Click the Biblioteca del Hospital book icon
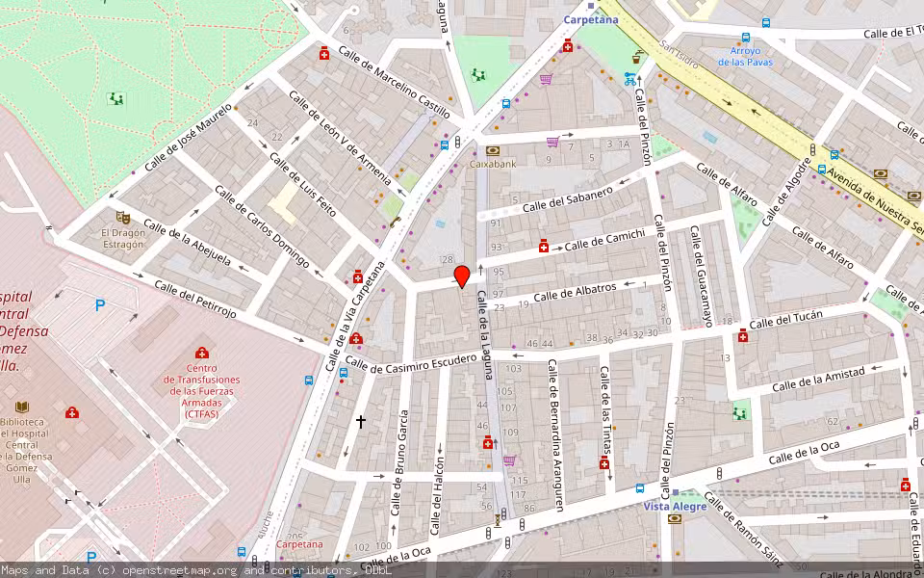This screenshot has height=578, width=924. [x=22, y=407]
